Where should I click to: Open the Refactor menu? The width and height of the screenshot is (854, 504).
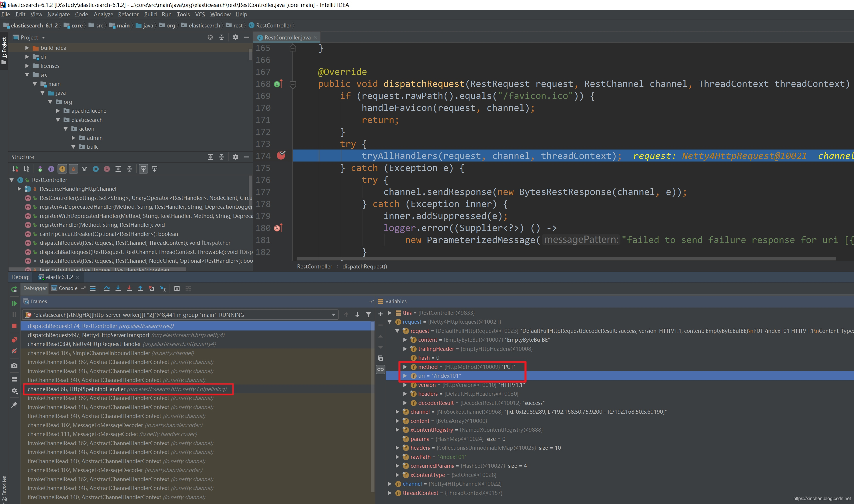[x=128, y=14]
